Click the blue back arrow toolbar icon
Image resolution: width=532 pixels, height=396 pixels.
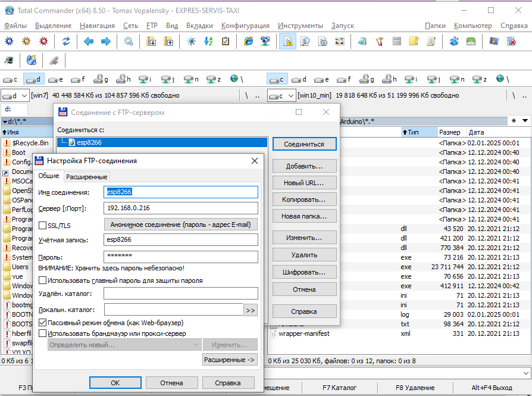(89, 41)
